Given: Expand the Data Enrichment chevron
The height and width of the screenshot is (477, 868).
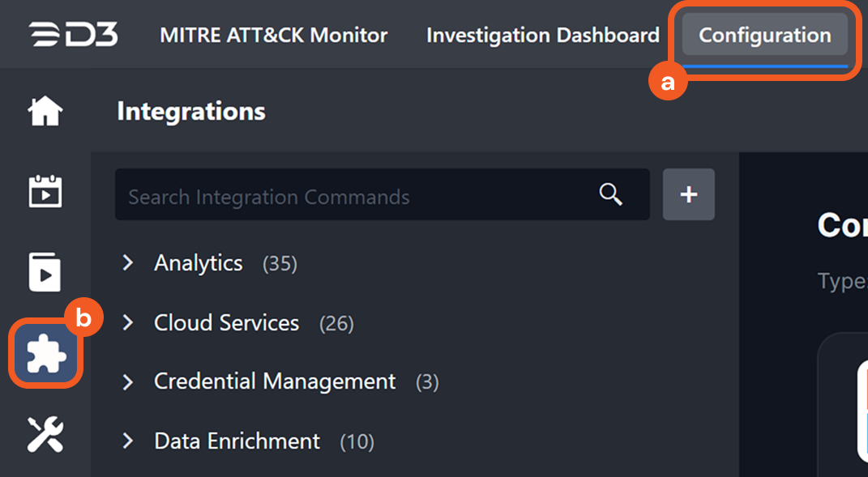Looking at the screenshot, I should (127, 441).
